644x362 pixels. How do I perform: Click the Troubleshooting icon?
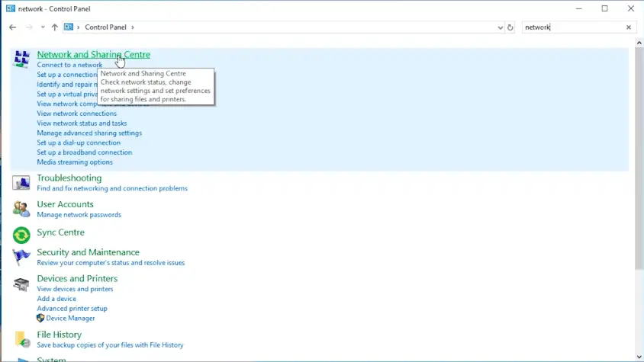(21, 183)
